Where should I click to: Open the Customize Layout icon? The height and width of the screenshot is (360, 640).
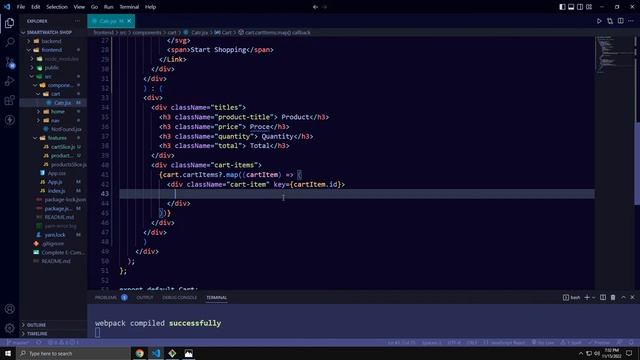[589, 7]
